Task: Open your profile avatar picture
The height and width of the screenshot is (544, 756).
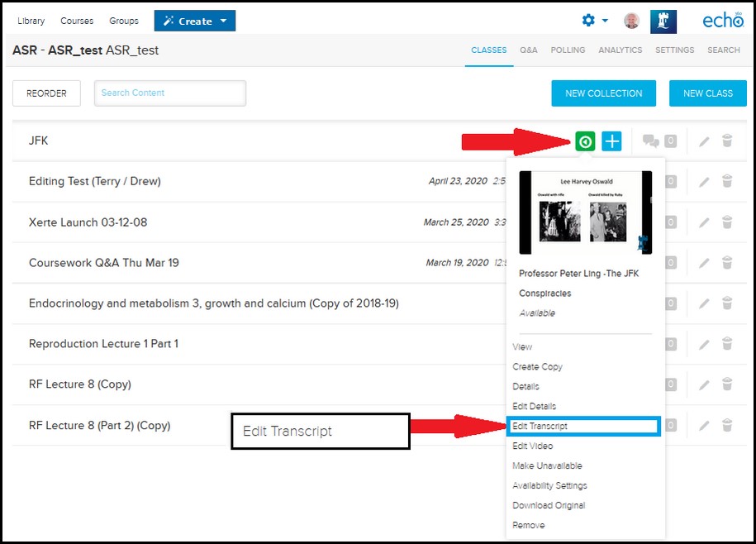Action: tap(631, 21)
